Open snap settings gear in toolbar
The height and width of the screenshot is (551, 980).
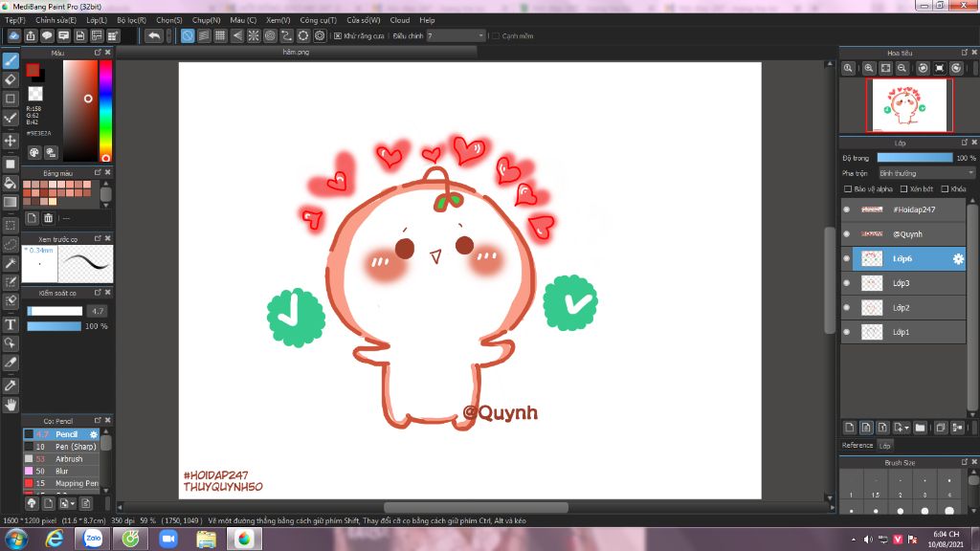[320, 35]
